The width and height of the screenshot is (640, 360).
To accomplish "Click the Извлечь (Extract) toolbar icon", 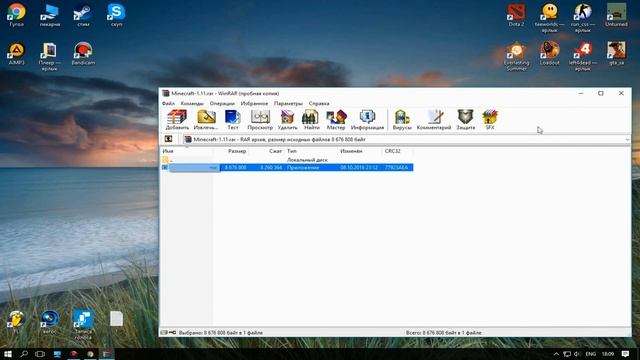I will [206, 120].
